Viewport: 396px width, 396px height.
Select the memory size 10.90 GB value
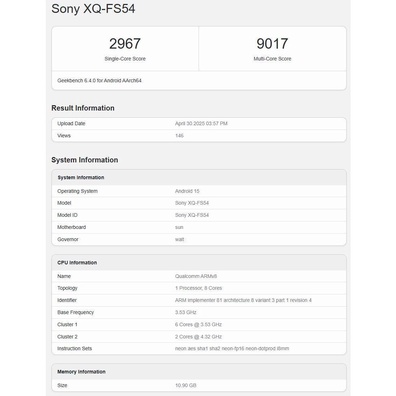(186, 385)
